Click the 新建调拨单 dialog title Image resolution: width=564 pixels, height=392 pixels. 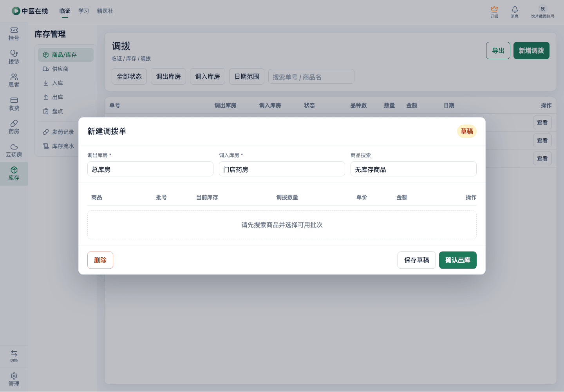click(107, 131)
